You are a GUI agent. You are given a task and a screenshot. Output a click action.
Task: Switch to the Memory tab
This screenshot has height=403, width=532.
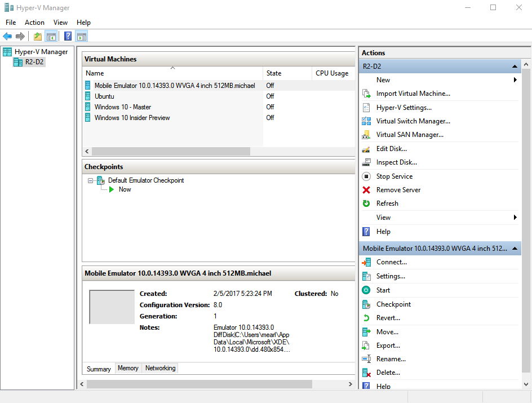point(128,368)
